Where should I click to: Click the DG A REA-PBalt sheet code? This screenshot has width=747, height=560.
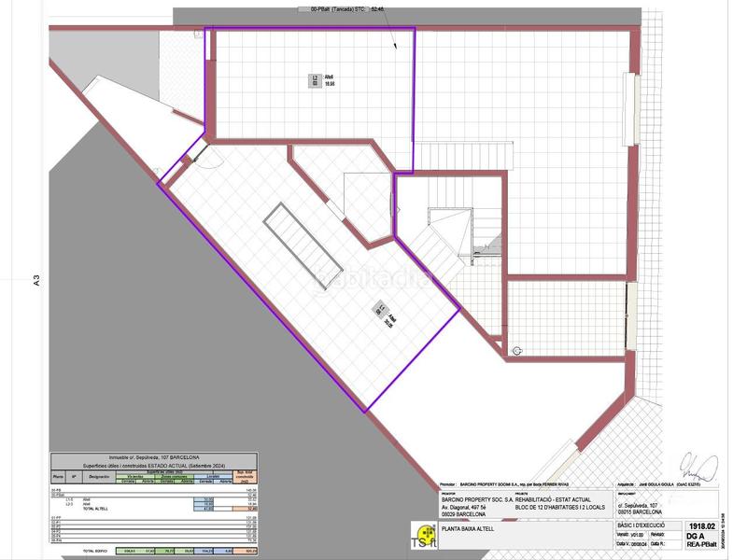[698, 541]
